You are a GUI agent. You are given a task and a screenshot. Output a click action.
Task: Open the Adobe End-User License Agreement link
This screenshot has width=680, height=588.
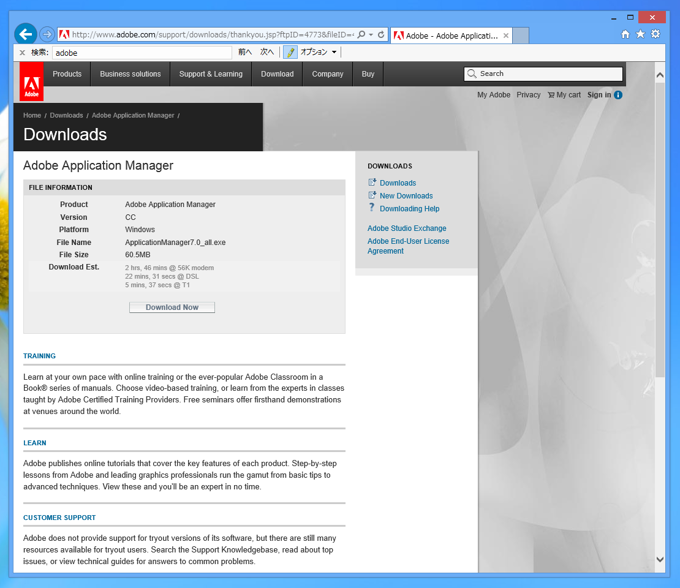tap(408, 246)
